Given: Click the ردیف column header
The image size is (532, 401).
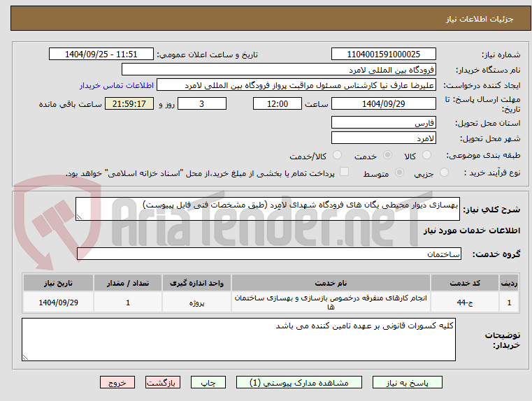Looking at the screenshot, I should click(x=509, y=283).
